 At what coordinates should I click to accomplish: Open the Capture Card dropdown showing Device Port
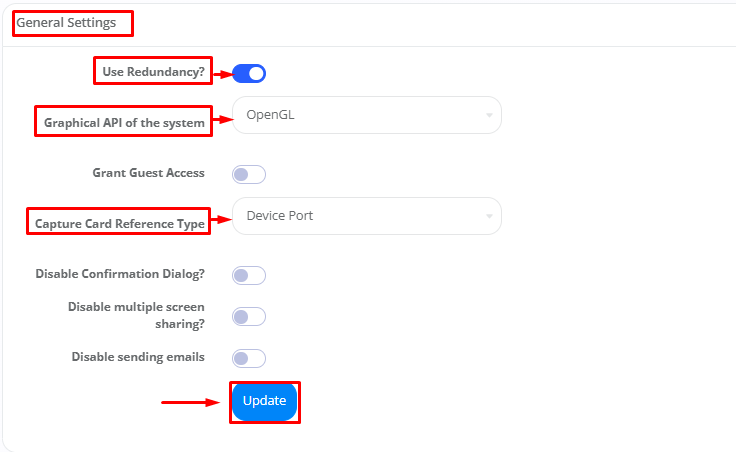(366, 216)
